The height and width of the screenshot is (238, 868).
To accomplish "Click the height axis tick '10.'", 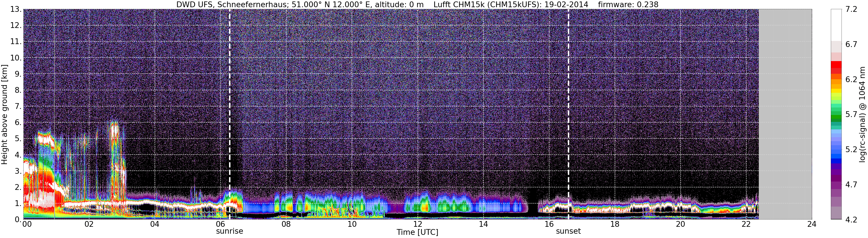I will [16, 58].
